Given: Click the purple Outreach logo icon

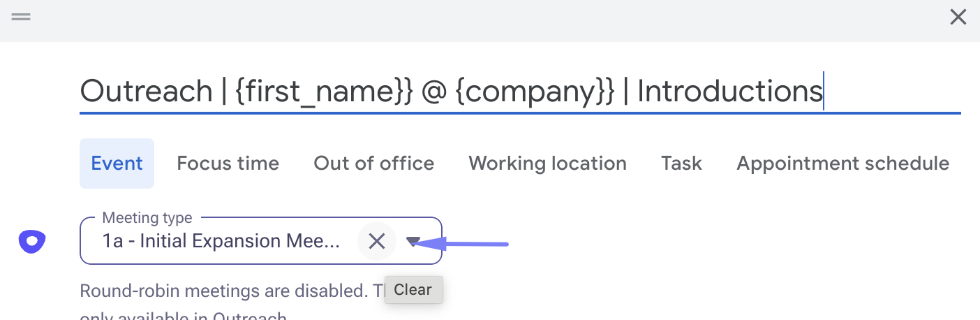Looking at the screenshot, I should pos(32,242).
